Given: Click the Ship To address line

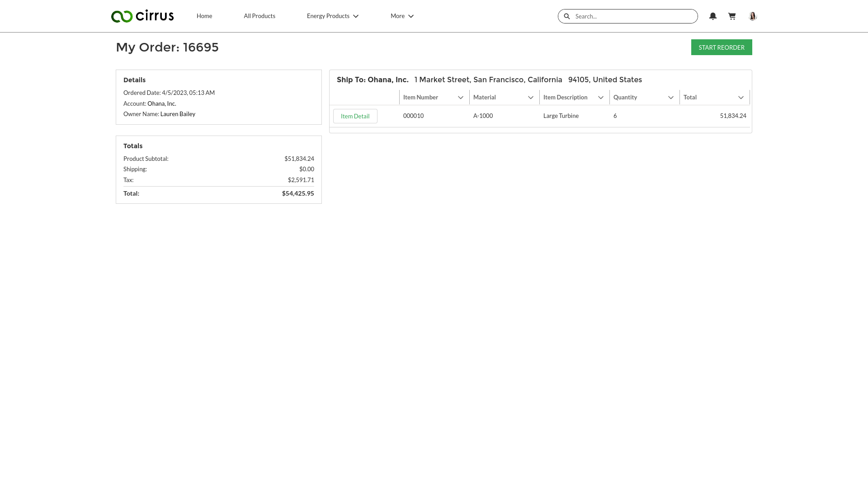Looking at the screenshot, I should (x=489, y=80).
